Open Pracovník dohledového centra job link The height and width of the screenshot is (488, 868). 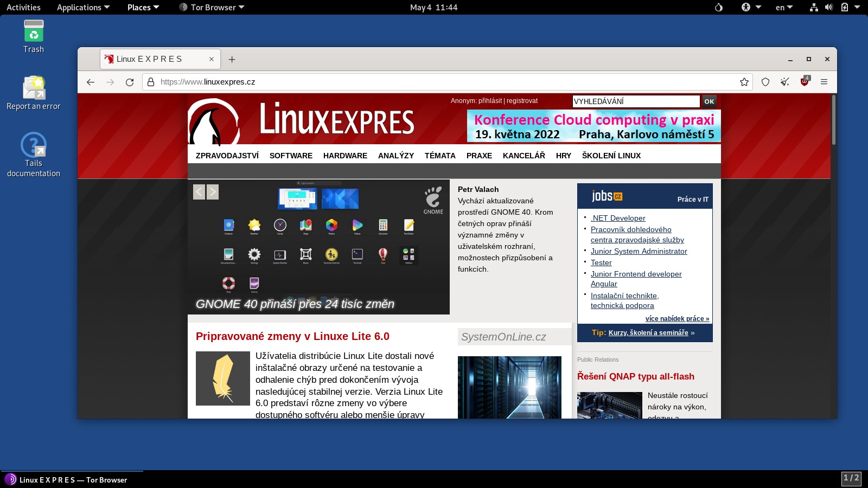[x=637, y=235]
